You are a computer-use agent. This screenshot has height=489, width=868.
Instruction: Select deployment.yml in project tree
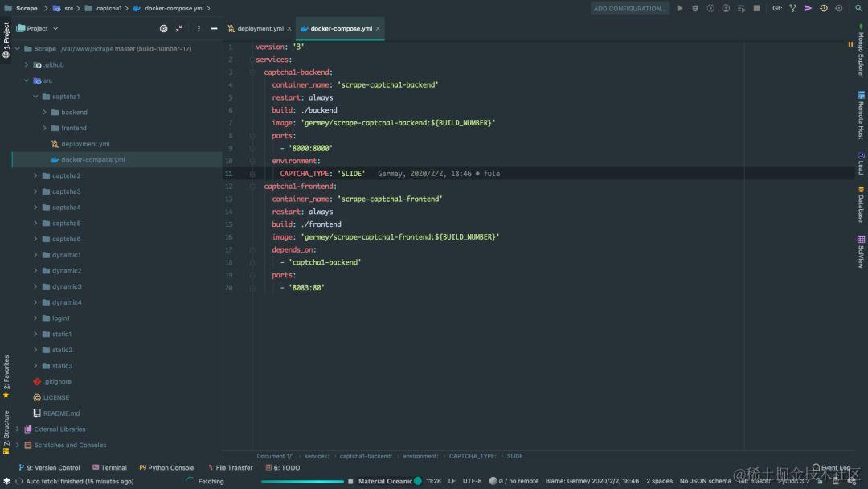click(x=85, y=144)
